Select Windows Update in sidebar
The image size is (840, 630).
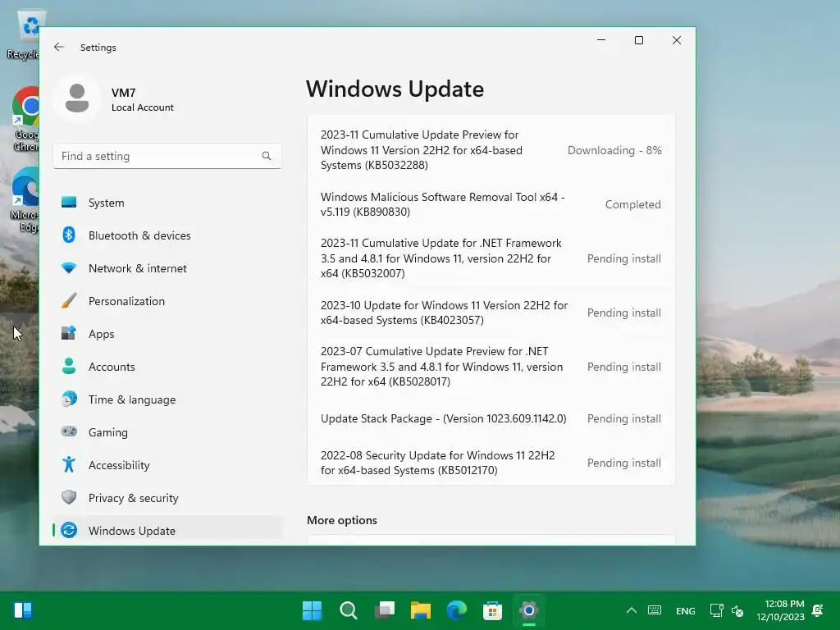pyautogui.click(x=167, y=531)
